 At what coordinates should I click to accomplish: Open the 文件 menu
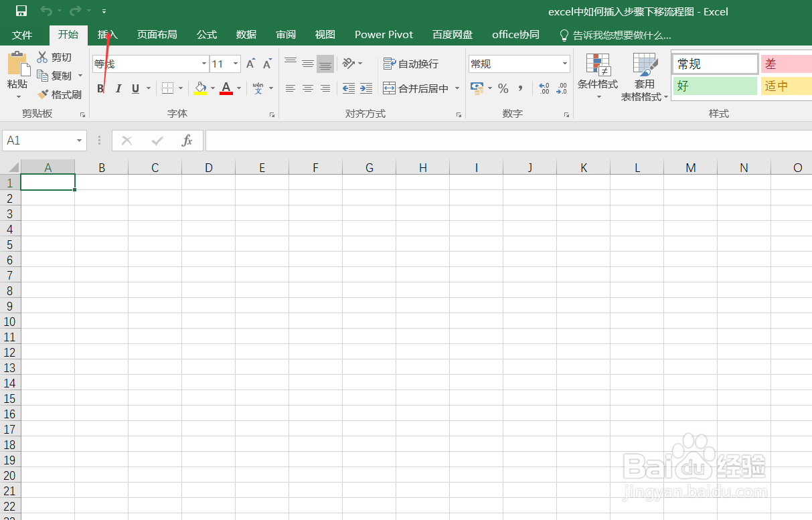pyautogui.click(x=22, y=35)
